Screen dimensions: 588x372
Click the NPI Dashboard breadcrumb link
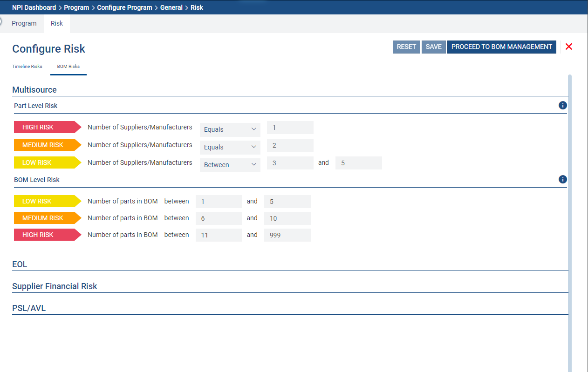click(x=34, y=7)
